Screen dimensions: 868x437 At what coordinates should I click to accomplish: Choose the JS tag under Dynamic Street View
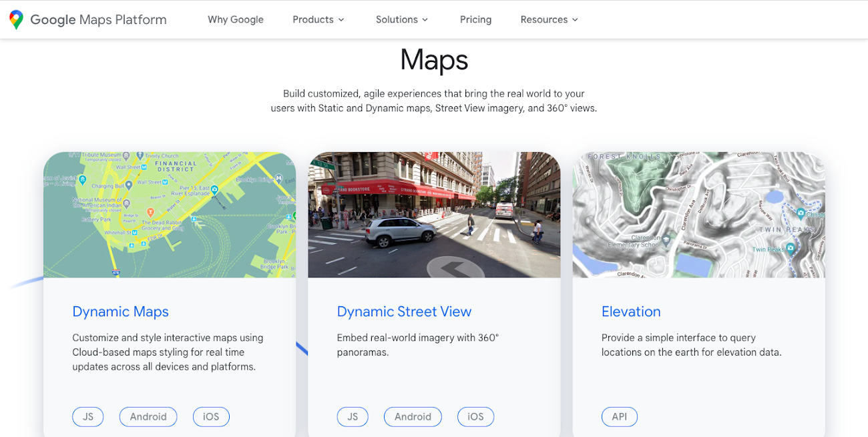353,417
